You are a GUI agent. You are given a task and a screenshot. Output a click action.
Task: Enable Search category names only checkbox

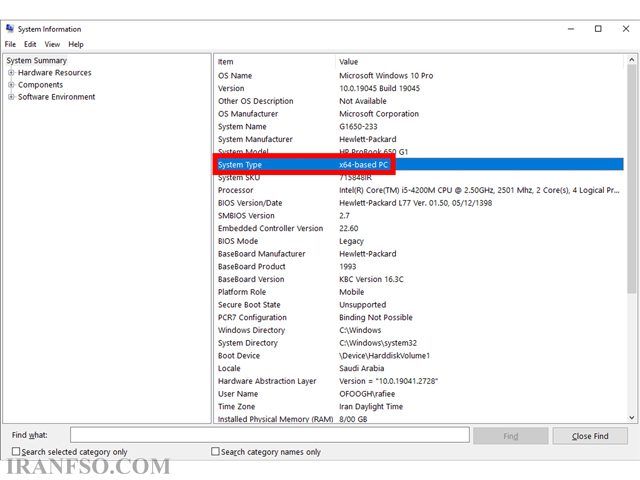[x=215, y=451]
